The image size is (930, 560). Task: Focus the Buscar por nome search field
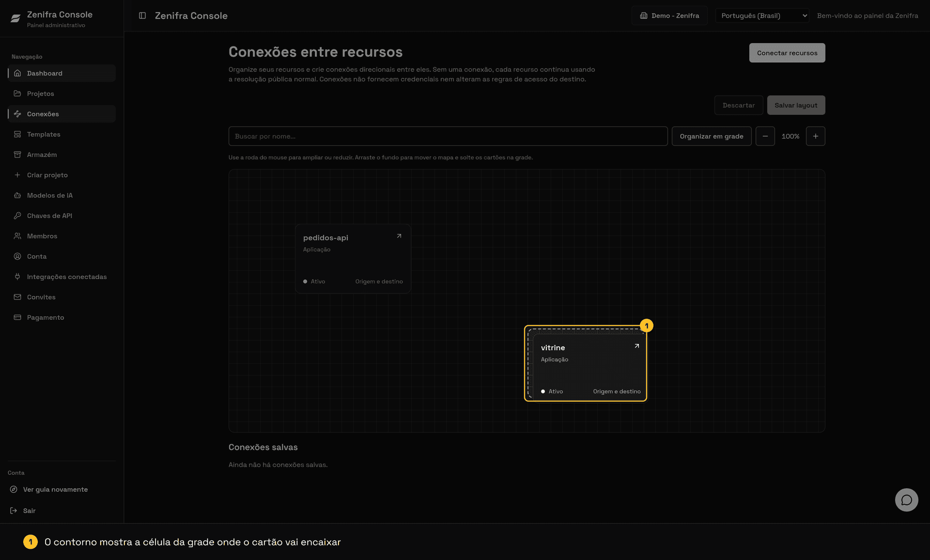pyautogui.click(x=448, y=136)
